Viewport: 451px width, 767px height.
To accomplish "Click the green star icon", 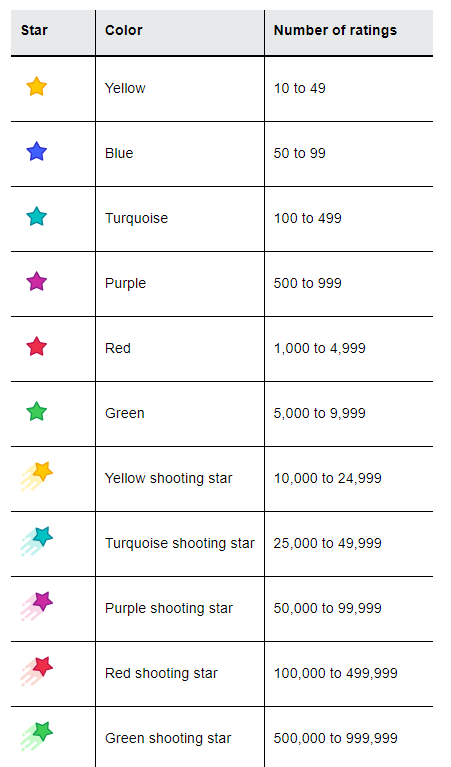I will [37, 412].
